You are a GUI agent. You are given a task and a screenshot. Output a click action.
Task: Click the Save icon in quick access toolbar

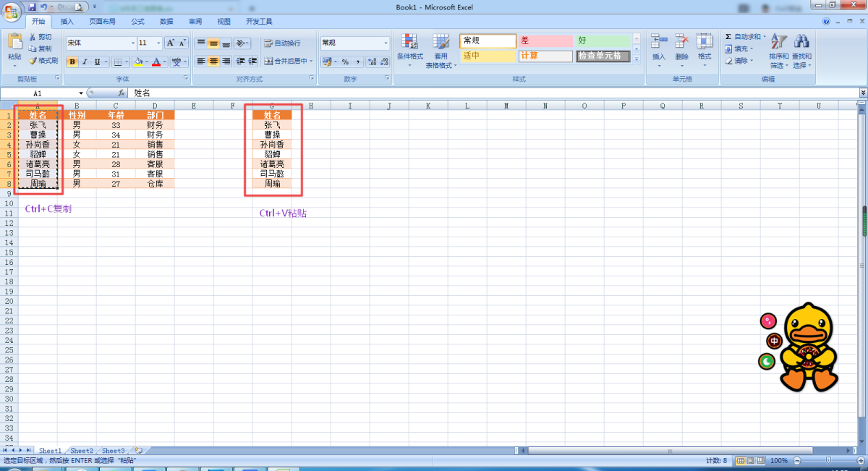(32, 7)
